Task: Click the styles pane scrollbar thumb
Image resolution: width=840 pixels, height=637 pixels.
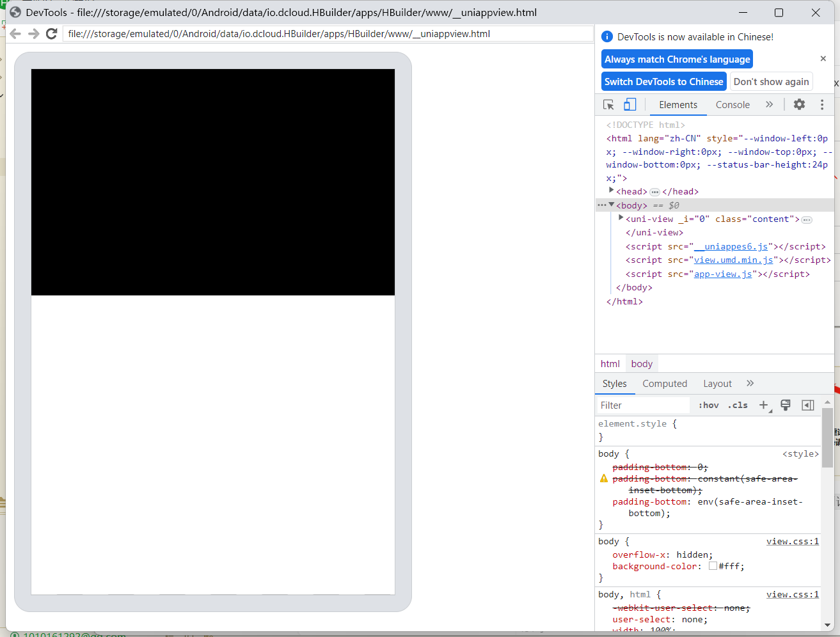Action: click(x=827, y=437)
